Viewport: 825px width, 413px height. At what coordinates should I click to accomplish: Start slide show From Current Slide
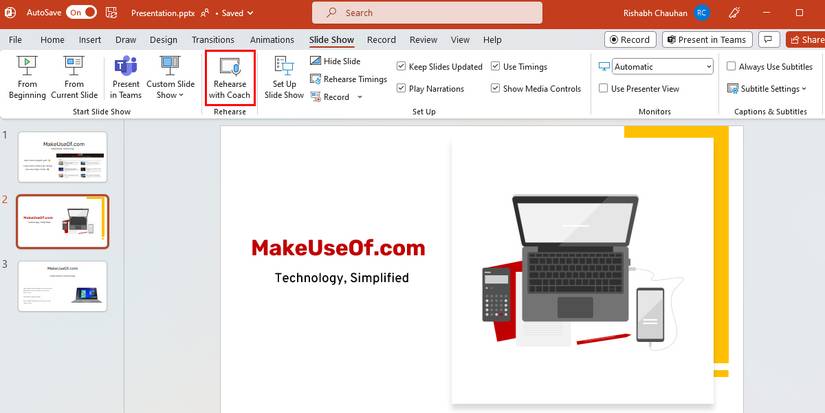(74, 78)
